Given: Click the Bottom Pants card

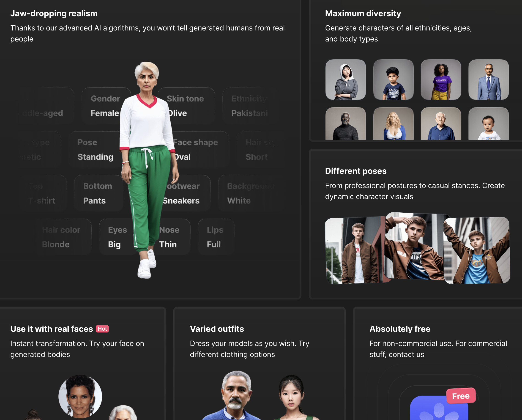Looking at the screenshot, I should (x=97, y=193).
